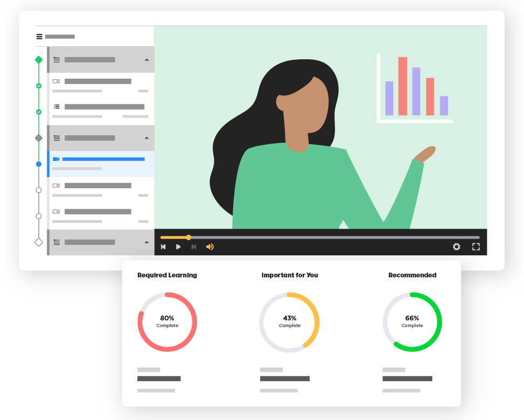Play the video

[179, 247]
